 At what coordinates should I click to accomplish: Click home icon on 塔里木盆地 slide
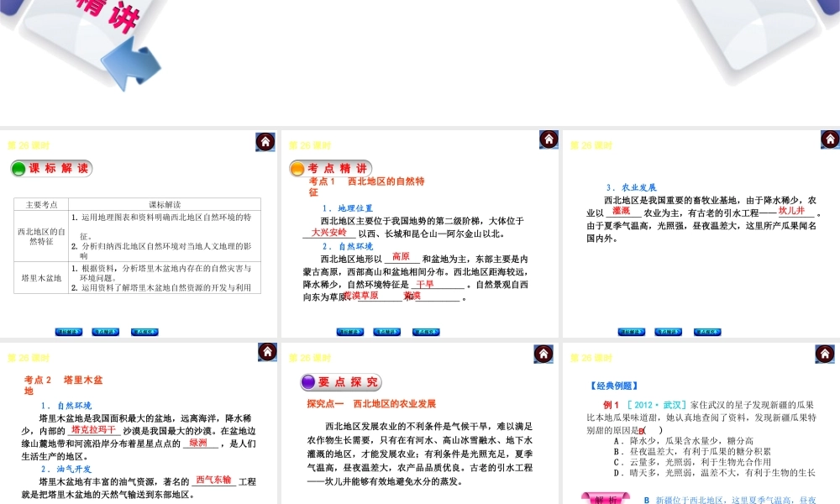click(x=267, y=352)
